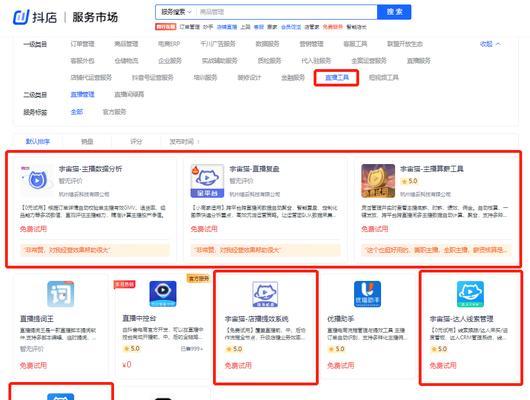Sort results by 评分
The width and height of the screenshot is (530, 400).
click(136, 142)
